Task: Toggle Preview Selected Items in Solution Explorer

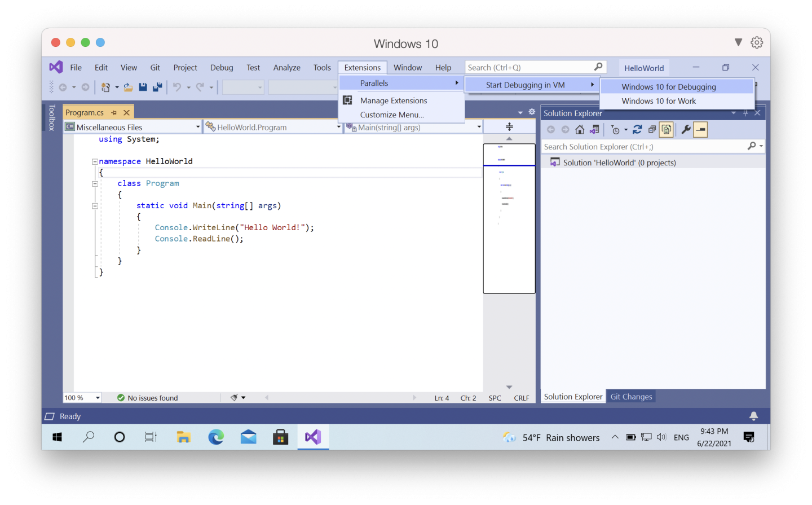Action: (700, 130)
